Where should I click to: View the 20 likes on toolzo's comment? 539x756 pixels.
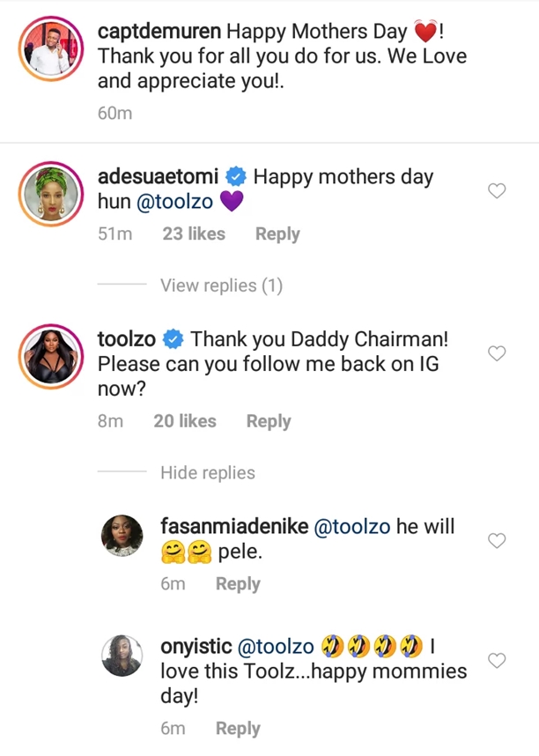click(x=185, y=421)
